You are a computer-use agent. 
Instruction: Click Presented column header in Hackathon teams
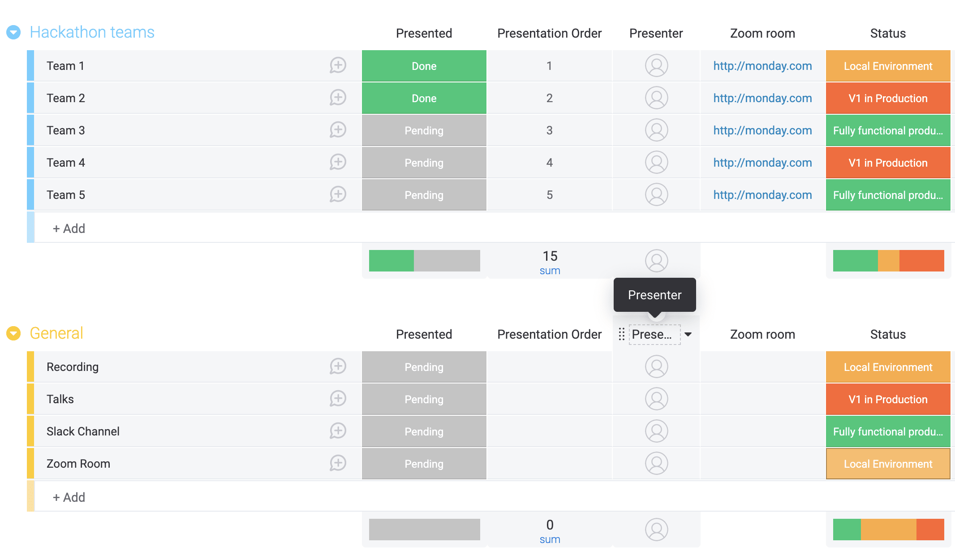coord(424,33)
